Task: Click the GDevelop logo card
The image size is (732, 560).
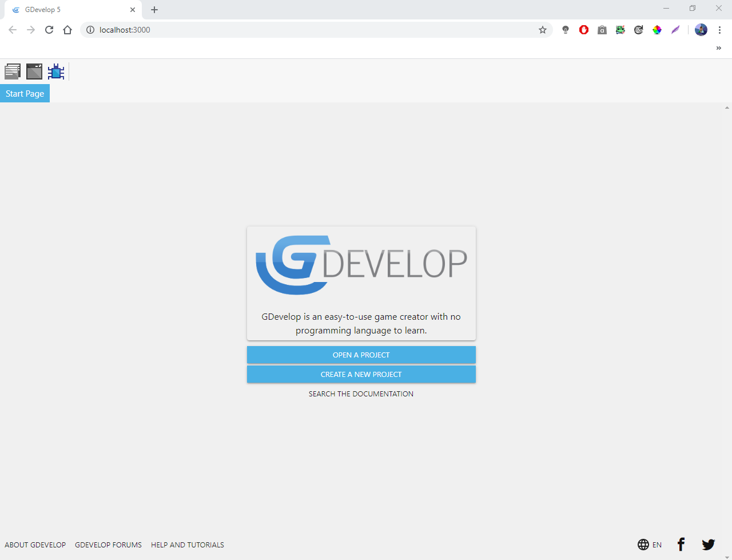Action: pyautogui.click(x=361, y=283)
